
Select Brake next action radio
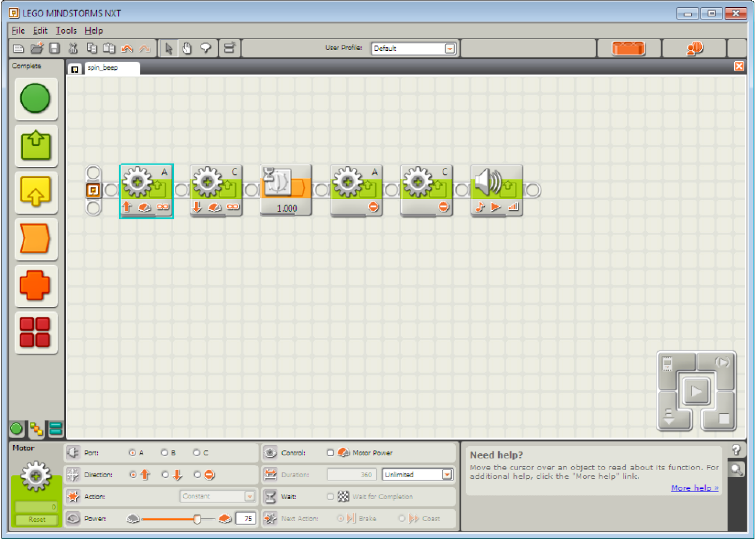[340, 519]
